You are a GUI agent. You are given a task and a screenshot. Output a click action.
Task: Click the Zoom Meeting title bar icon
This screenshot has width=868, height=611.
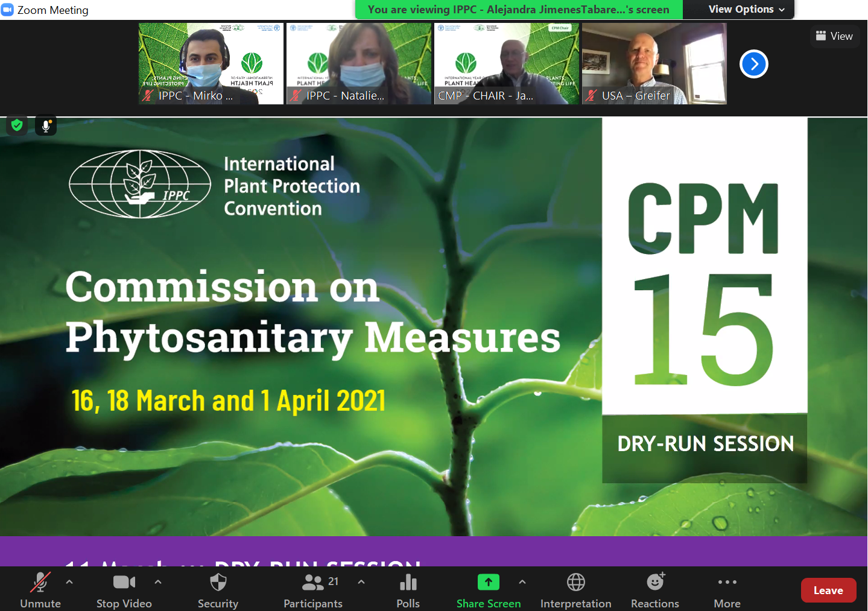pos(7,10)
